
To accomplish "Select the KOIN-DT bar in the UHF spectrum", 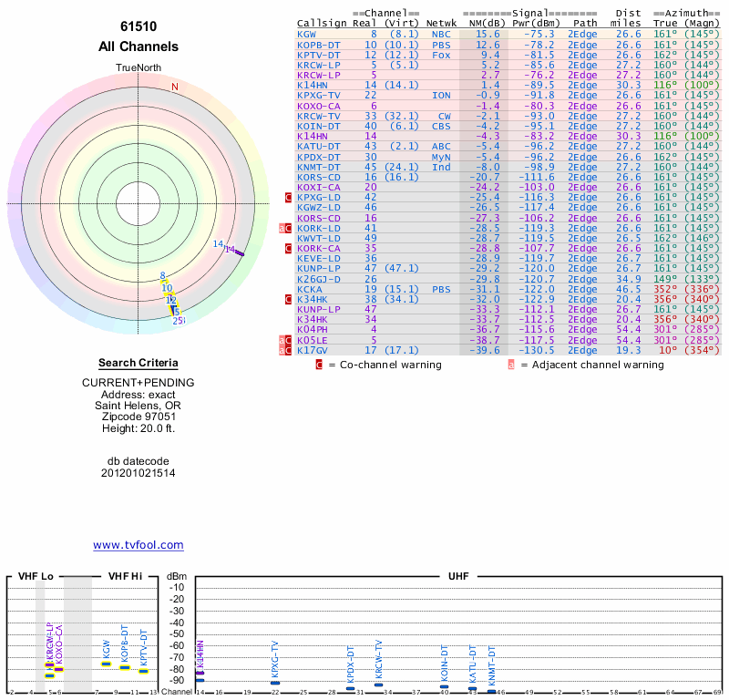I will pyautogui.click(x=445, y=685).
